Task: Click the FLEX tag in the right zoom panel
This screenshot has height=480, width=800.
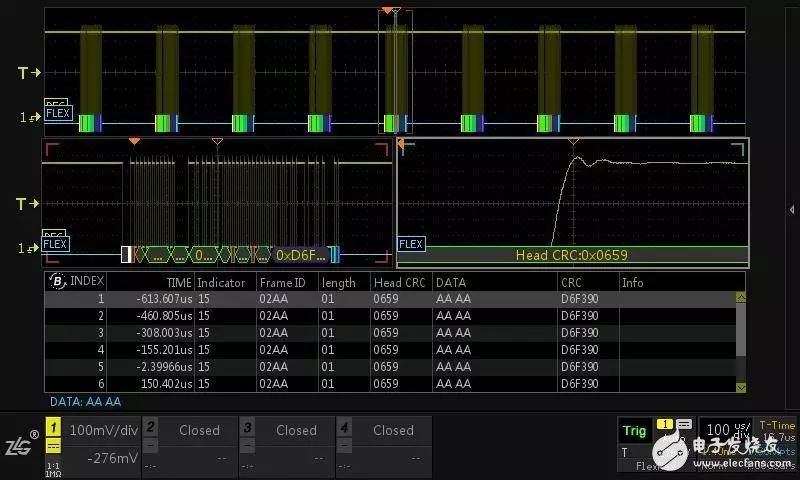Action: pyautogui.click(x=411, y=244)
